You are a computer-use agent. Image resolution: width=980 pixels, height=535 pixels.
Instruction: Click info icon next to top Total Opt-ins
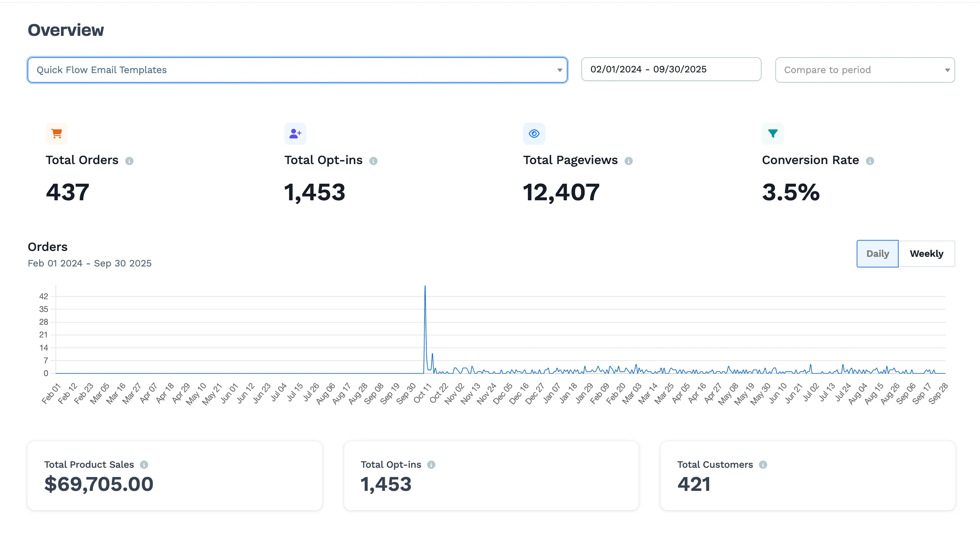[x=373, y=161]
